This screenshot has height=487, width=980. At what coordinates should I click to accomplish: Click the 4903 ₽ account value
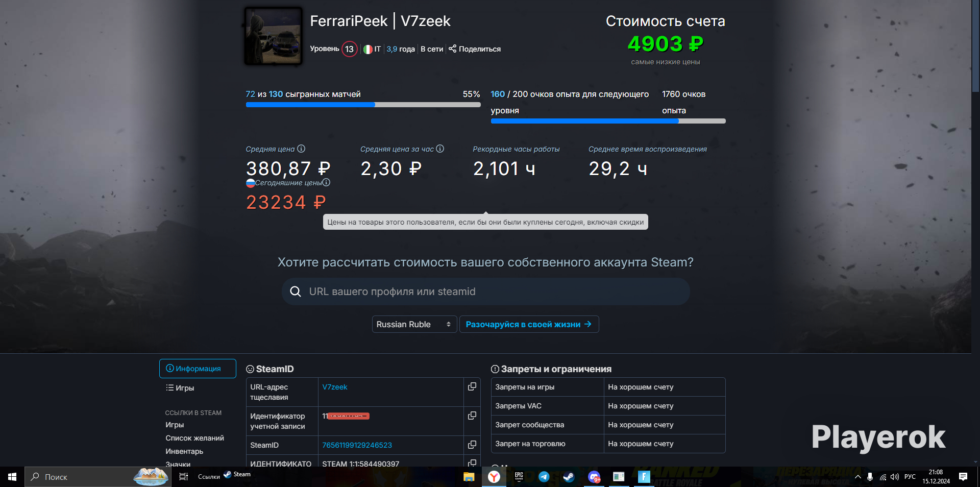[666, 44]
